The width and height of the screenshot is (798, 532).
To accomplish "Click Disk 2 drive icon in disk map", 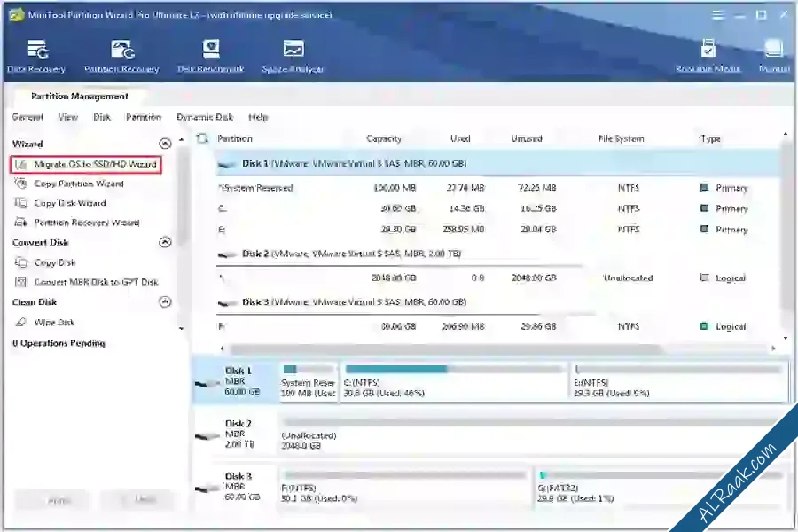I will (207, 436).
